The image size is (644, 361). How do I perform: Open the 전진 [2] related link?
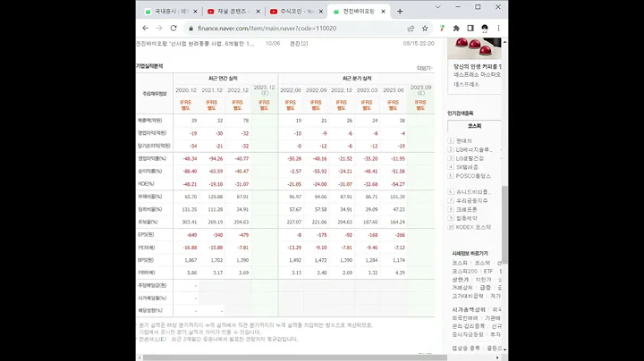click(299, 44)
